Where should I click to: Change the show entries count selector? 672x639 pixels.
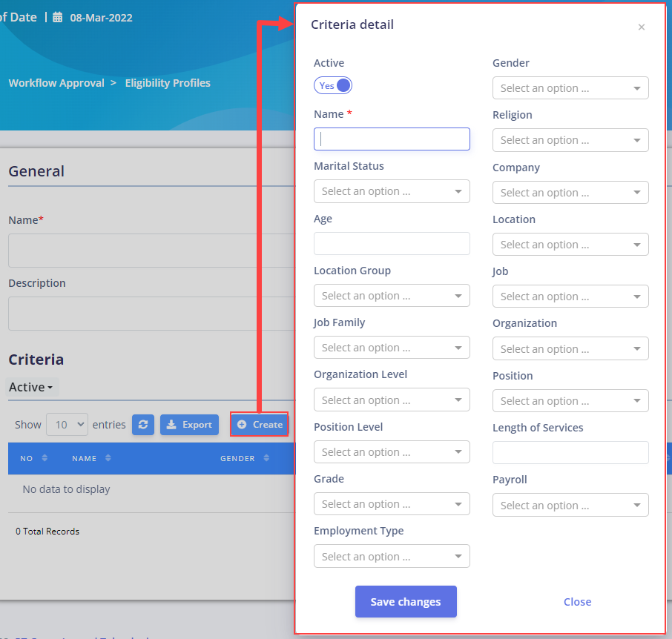coord(67,425)
